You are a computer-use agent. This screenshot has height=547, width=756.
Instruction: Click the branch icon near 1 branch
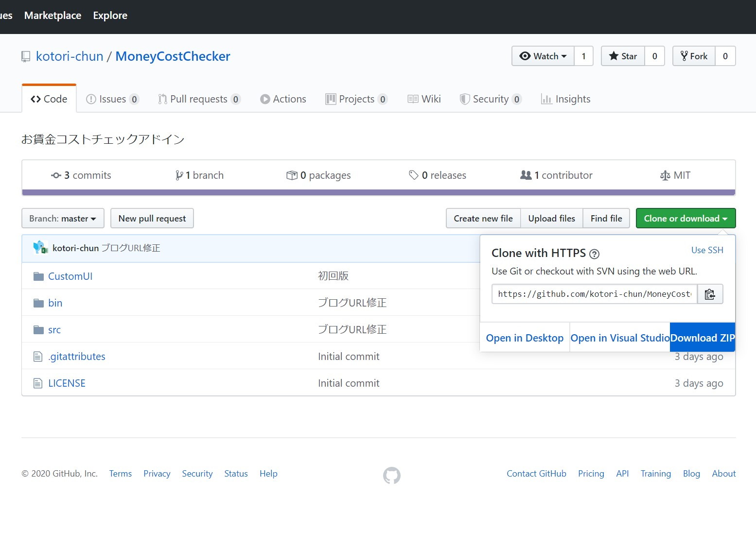click(x=179, y=175)
